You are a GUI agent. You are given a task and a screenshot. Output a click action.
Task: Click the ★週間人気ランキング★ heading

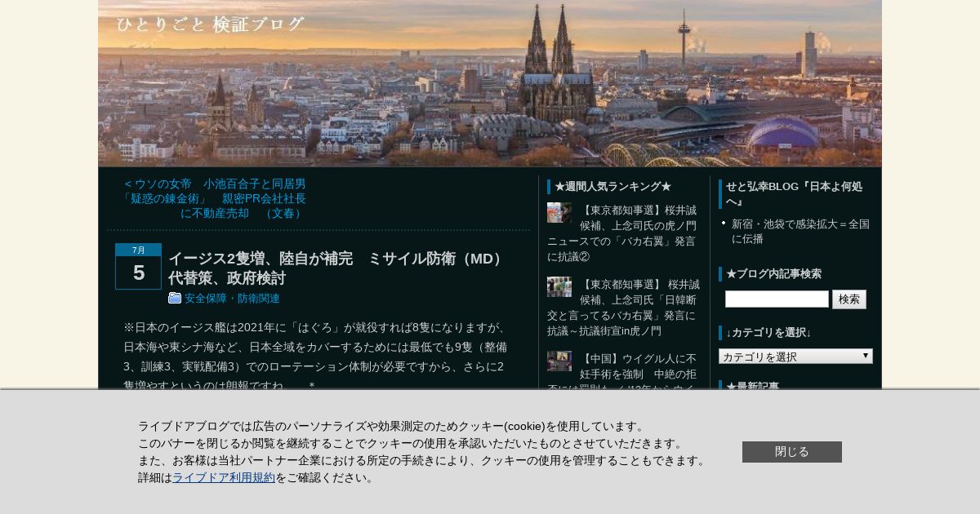pyautogui.click(x=612, y=187)
